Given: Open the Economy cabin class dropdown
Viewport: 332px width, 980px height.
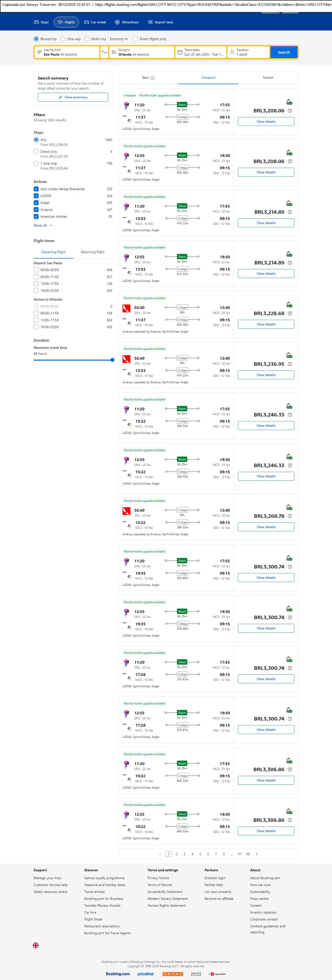Looking at the screenshot, I should pyautogui.click(x=119, y=39).
